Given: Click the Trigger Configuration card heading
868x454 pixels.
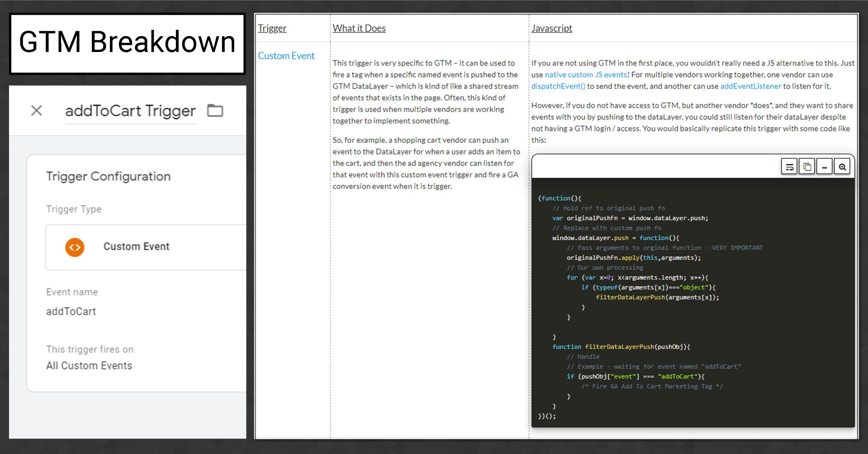Looking at the screenshot, I should click(x=108, y=177).
